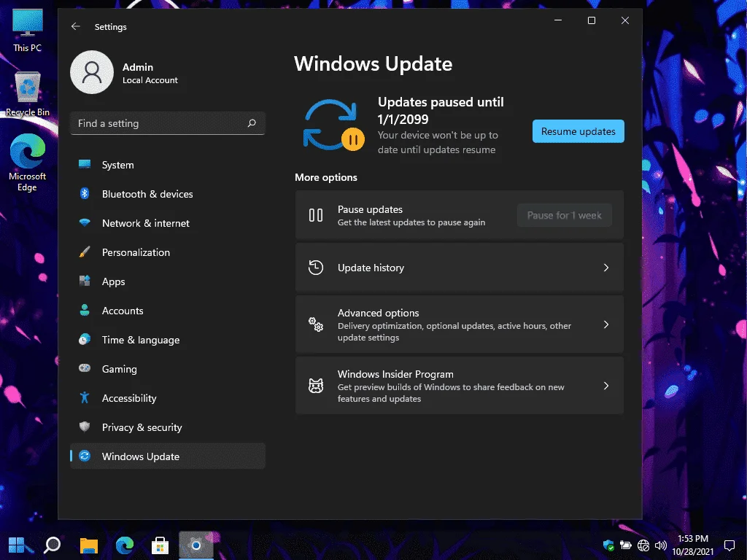Select the Microsoft Edge desktop shortcut
747x560 pixels.
tap(28, 163)
